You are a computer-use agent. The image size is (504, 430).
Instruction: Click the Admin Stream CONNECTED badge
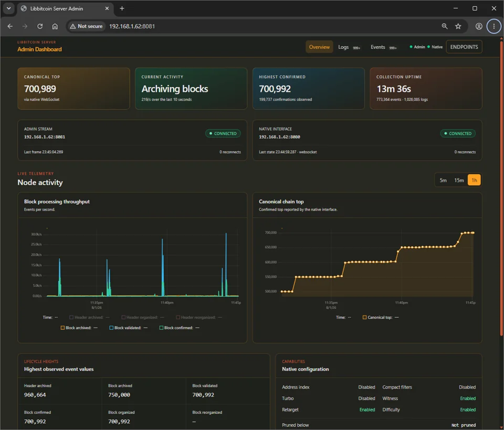(x=223, y=133)
